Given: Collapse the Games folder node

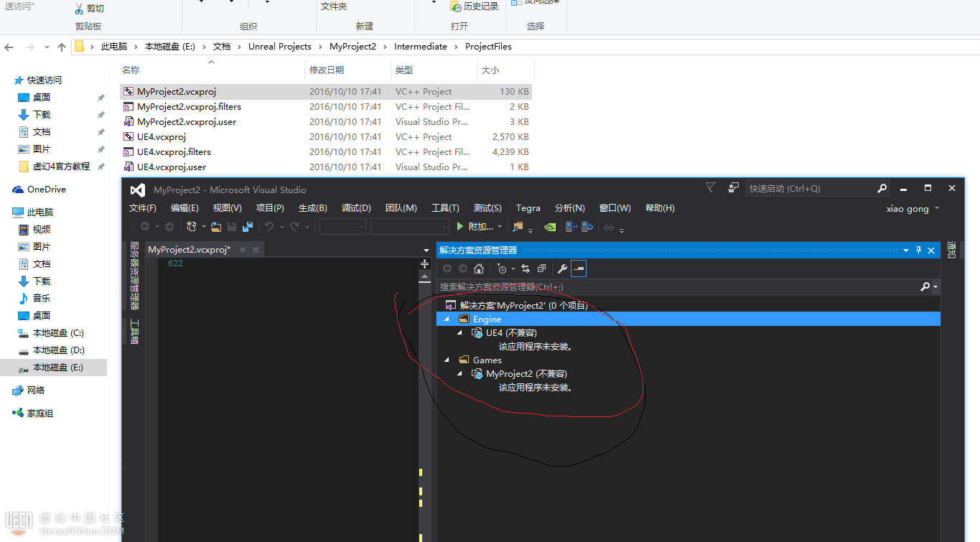Looking at the screenshot, I should coord(447,360).
